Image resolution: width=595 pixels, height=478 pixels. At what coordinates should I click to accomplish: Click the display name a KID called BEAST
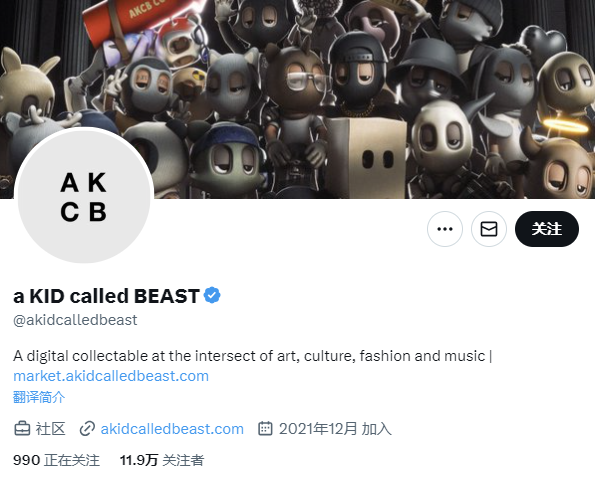(106, 296)
